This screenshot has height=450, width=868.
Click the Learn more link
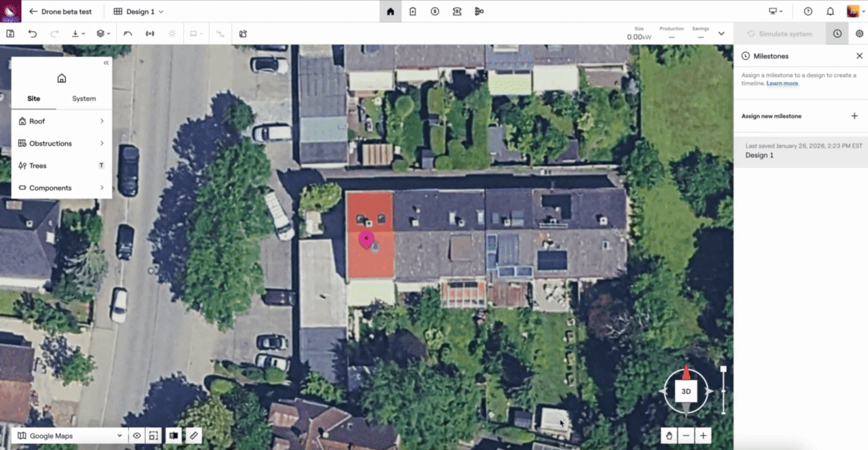pyautogui.click(x=782, y=83)
